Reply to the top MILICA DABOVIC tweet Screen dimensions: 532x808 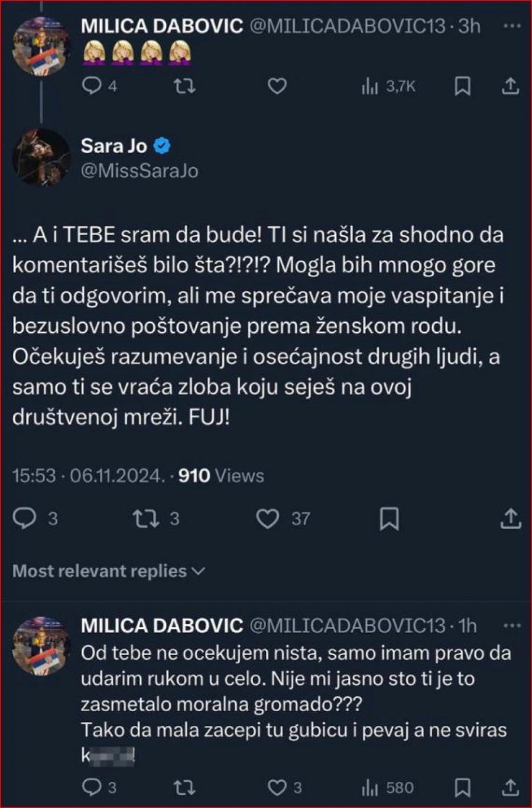tap(92, 87)
